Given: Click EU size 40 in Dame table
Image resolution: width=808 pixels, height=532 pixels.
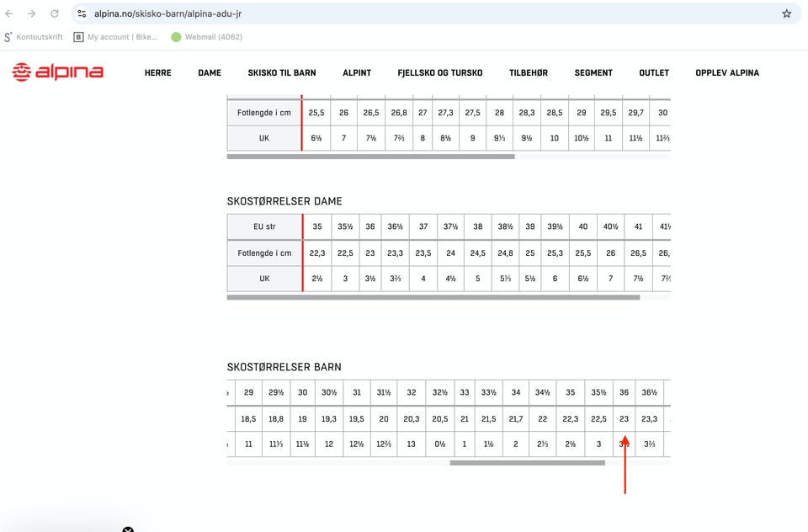Looking at the screenshot, I should pos(582,226).
